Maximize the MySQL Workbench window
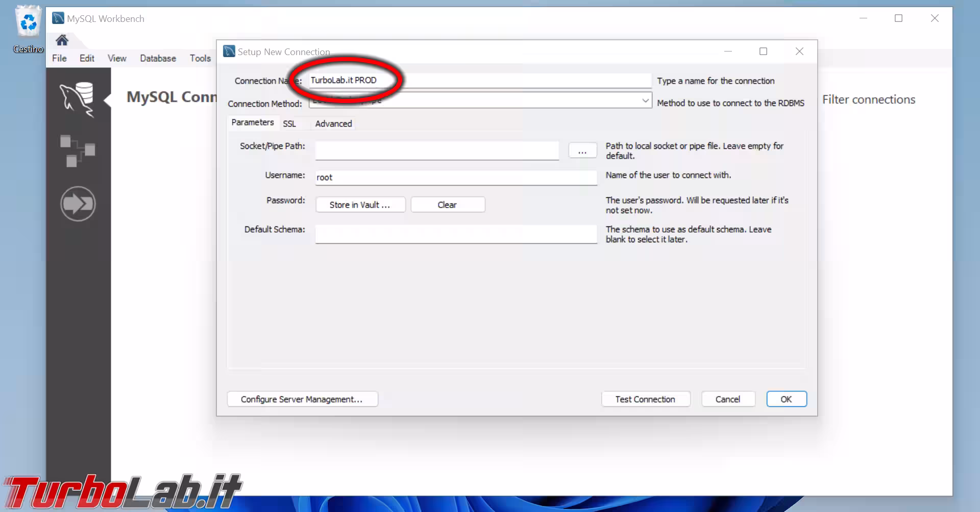 pos(898,18)
